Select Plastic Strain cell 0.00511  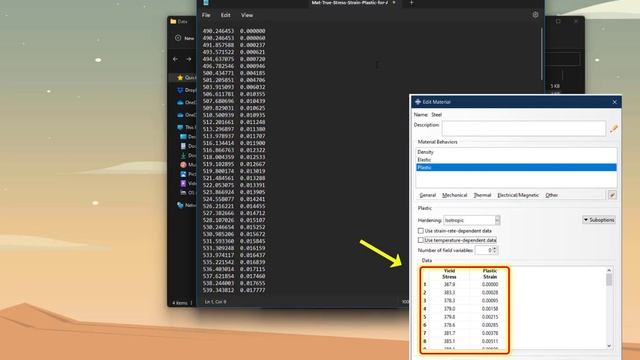pos(489,342)
